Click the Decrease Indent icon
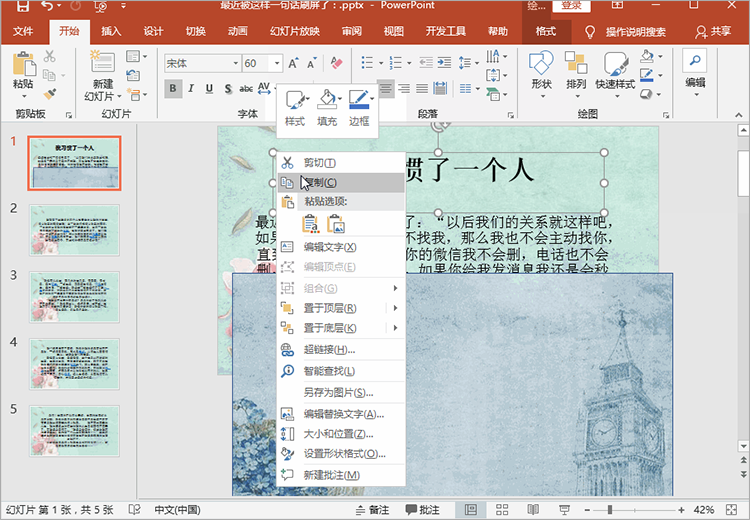 pos(426,63)
